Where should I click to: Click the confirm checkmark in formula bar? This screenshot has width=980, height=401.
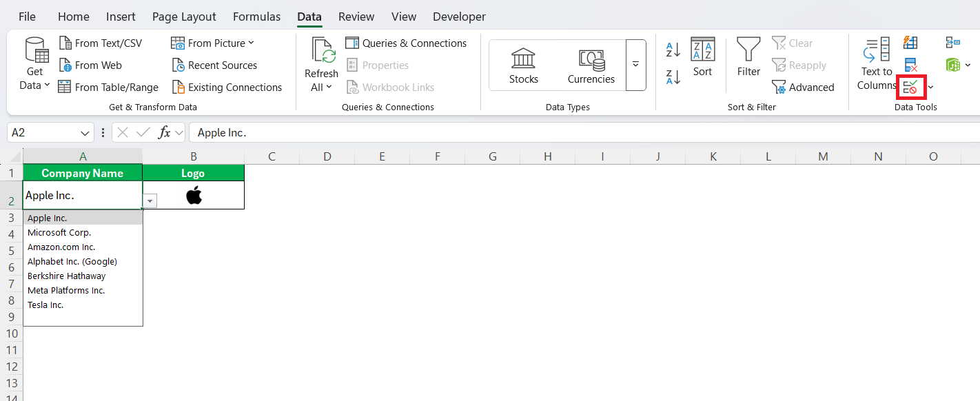click(143, 132)
